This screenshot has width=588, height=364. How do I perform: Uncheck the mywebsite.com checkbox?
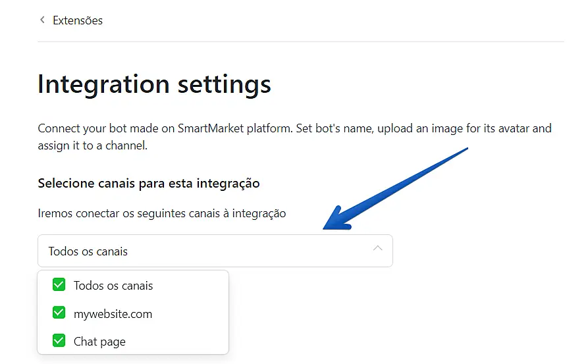point(59,313)
